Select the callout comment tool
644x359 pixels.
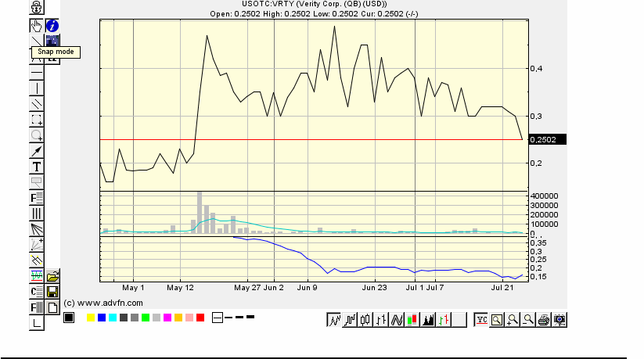[x=36, y=182]
